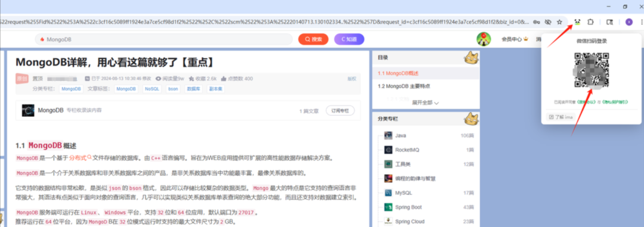Image resolution: width=644 pixels, height=227 pixels.
Task: Click the 订阅专栏 subscribe button
Action: point(340,110)
